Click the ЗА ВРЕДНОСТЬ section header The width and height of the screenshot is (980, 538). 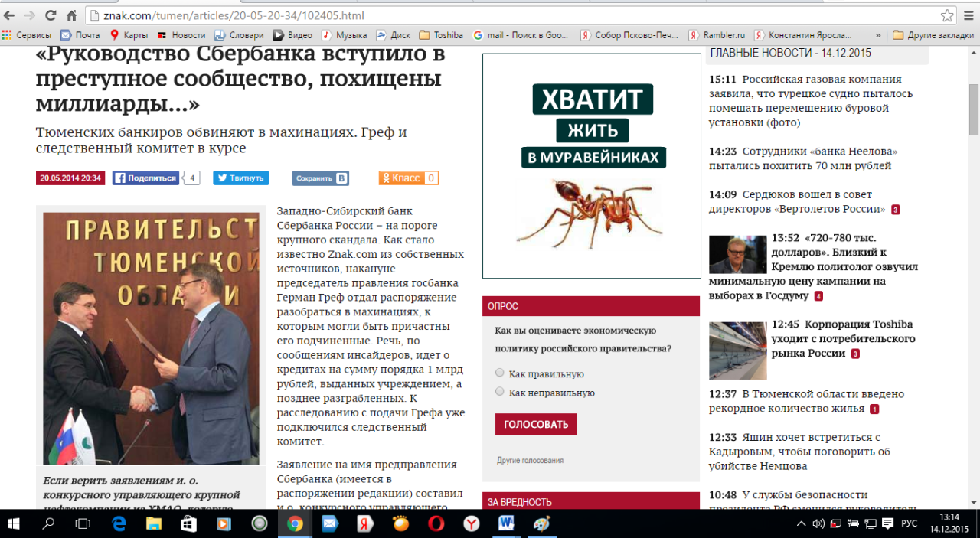tap(591, 502)
